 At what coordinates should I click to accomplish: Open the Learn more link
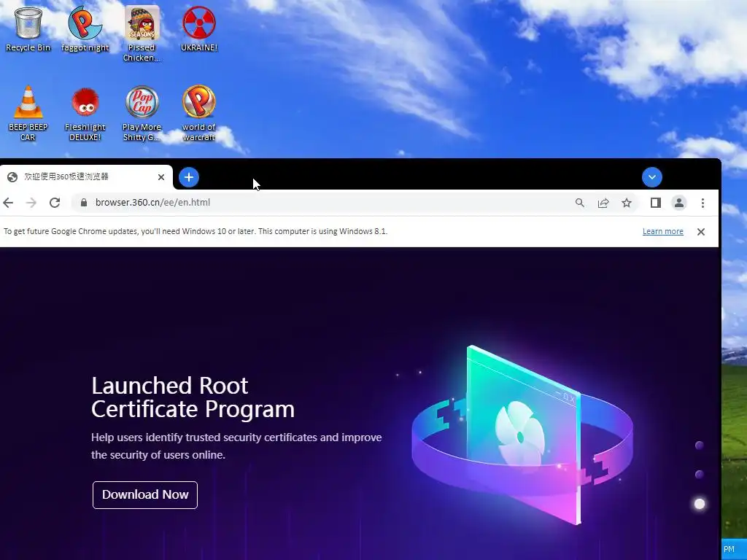point(662,231)
